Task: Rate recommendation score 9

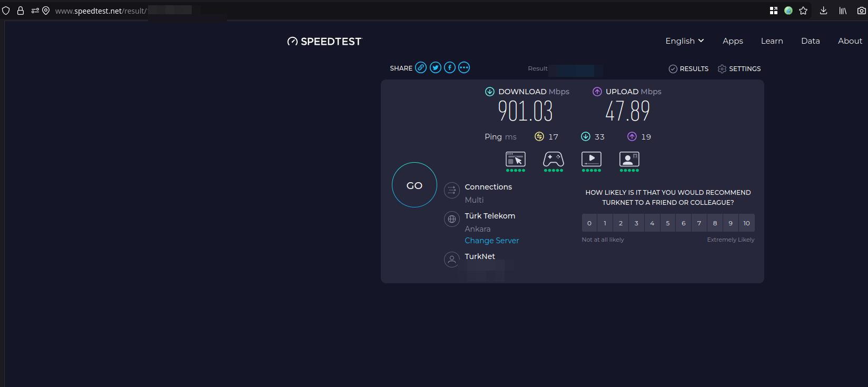Action: coord(731,223)
